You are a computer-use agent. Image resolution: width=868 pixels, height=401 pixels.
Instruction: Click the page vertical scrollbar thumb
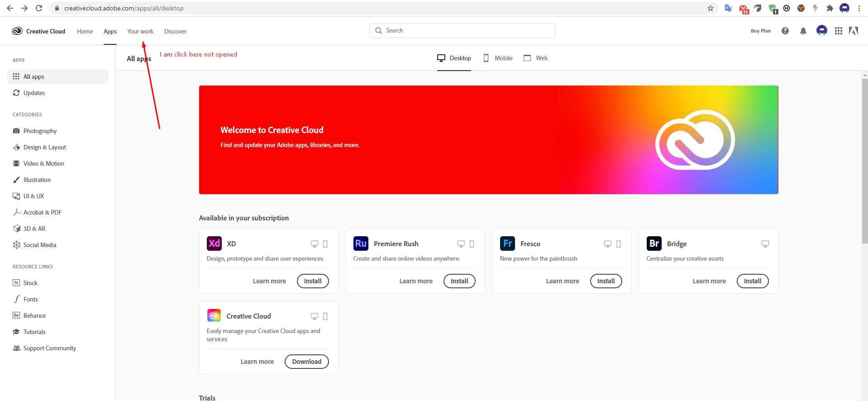click(865, 161)
